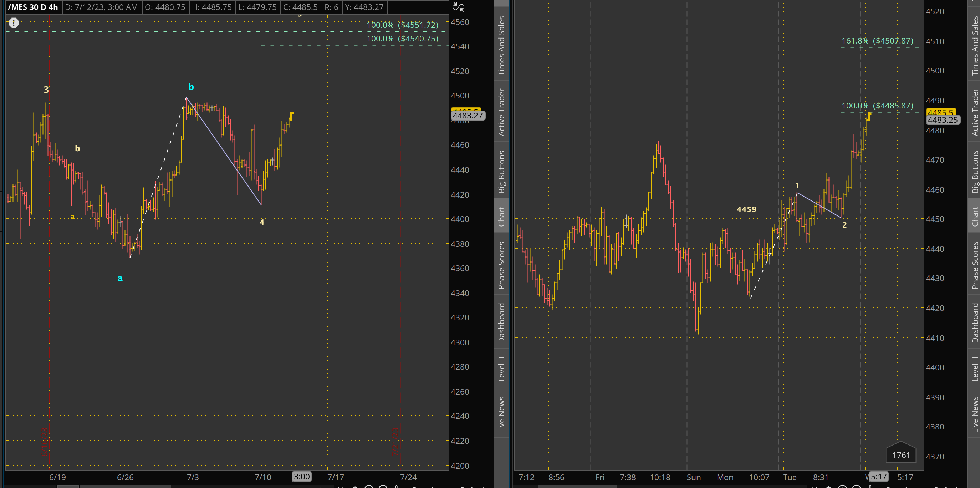The height and width of the screenshot is (488, 980).
Task: Open Live News tab on far-right sidebar
Action: (x=974, y=414)
